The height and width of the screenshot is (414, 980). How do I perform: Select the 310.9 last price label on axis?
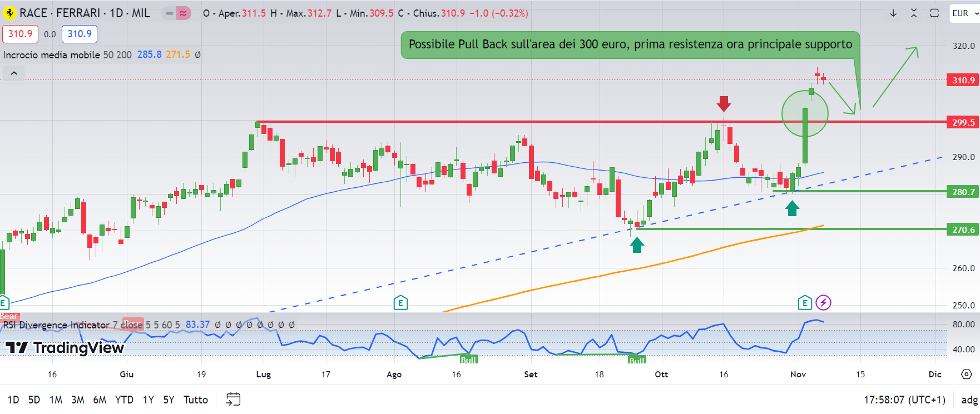click(963, 80)
